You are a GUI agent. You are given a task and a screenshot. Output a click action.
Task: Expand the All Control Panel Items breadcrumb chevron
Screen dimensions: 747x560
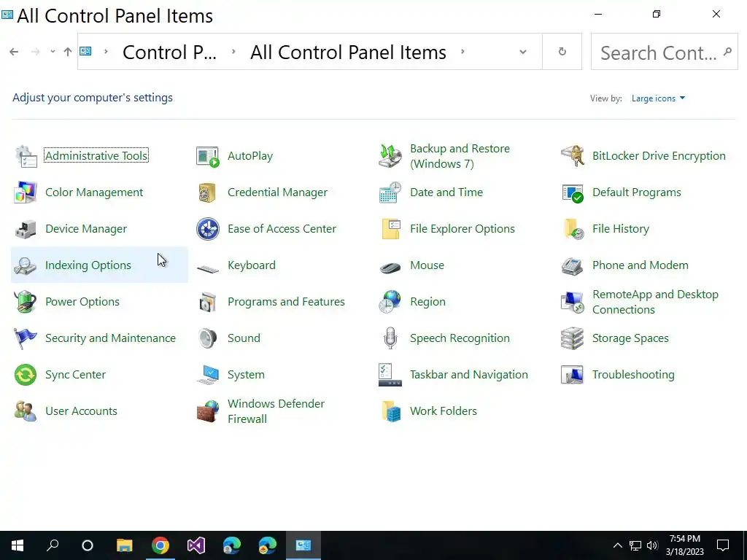coord(462,52)
